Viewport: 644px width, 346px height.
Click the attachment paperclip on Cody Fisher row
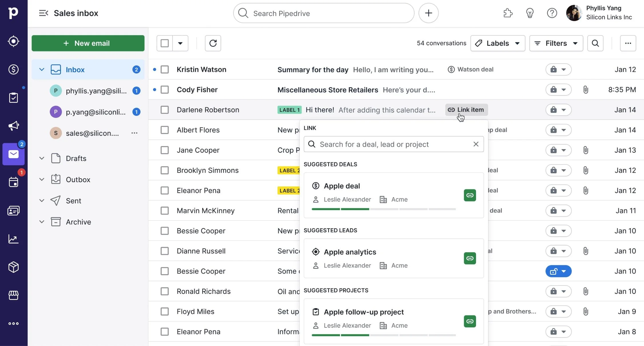coord(586,90)
